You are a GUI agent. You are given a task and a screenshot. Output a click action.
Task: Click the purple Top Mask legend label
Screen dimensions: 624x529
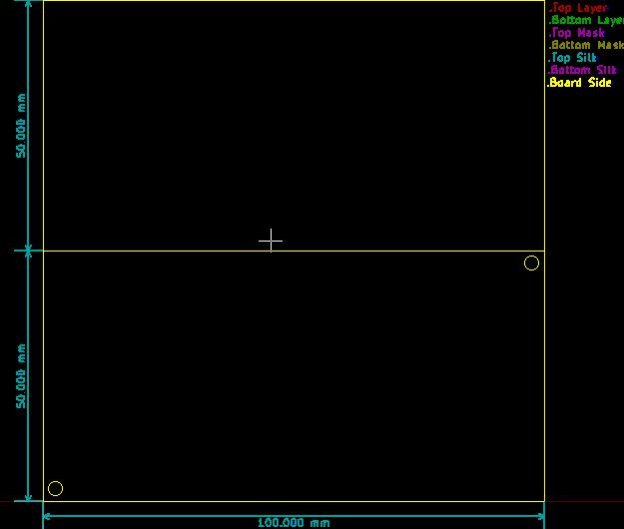577,33
